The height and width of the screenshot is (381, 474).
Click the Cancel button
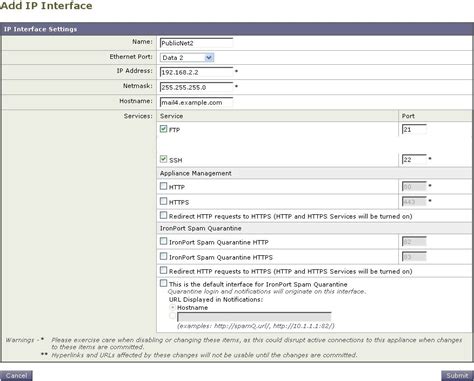[x=16, y=376]
